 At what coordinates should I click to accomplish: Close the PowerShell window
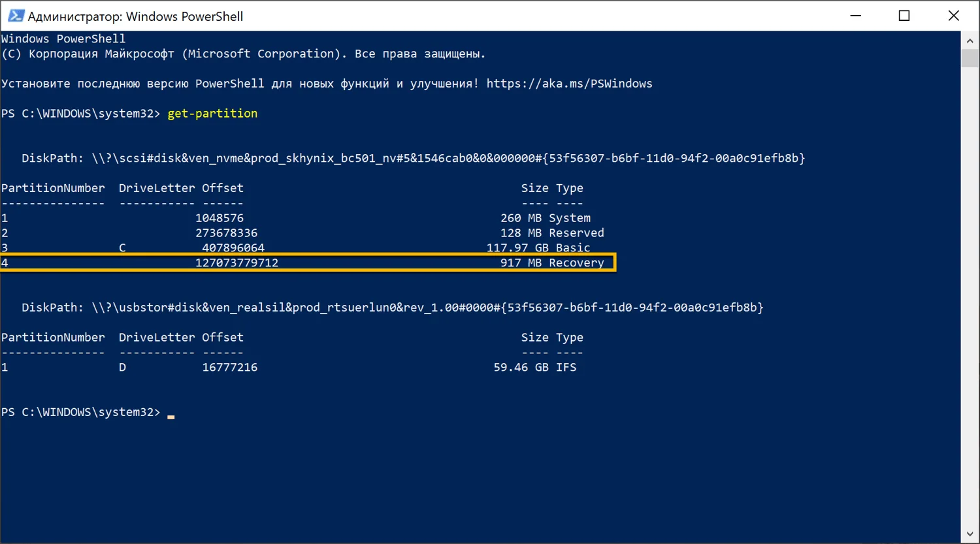[x=953, y=16]
